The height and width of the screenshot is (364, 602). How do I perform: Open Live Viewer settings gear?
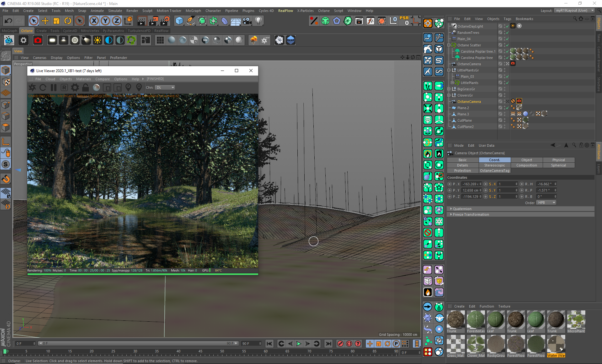tap(75, 87)
